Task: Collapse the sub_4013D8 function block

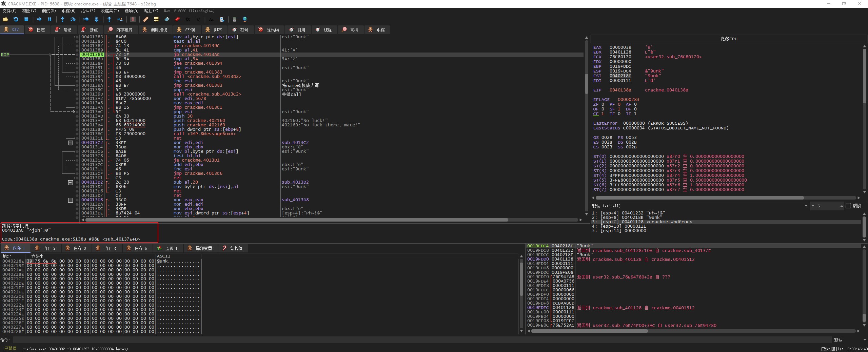Action: [x=71, y=200]
